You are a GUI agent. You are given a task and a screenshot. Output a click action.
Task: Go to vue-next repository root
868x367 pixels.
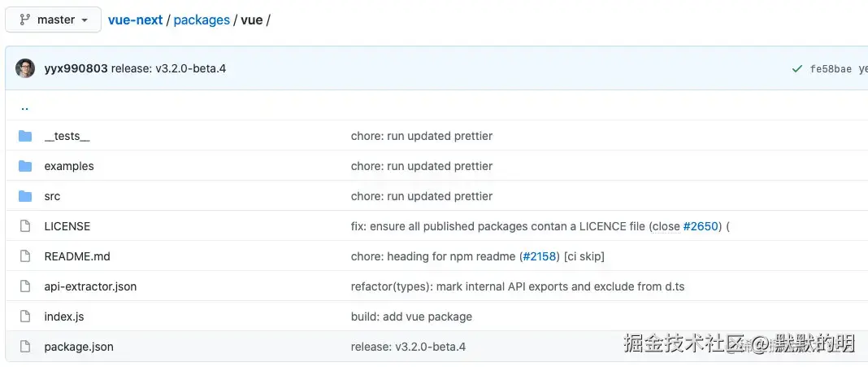(135, 20)
